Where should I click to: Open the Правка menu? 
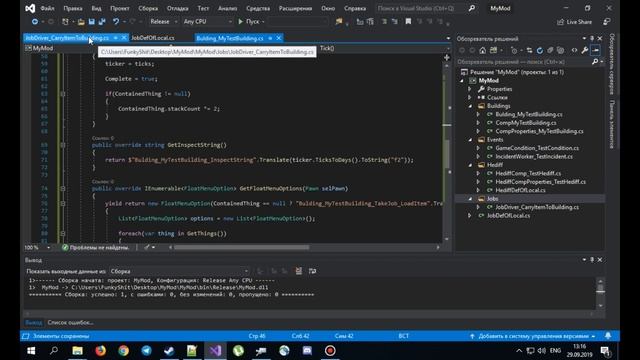[x=73, y=8]
